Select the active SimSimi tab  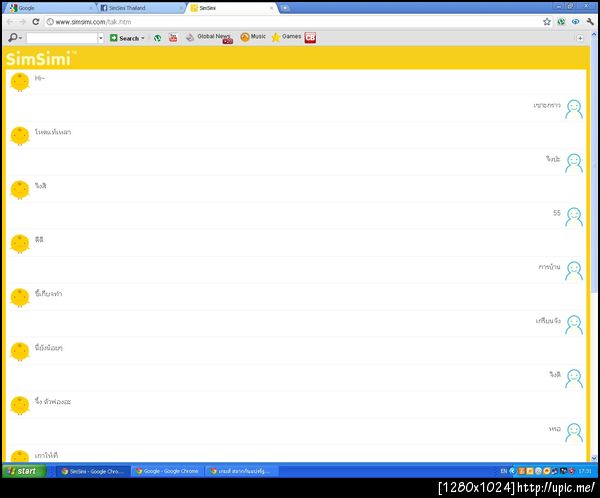coord(230,8)
